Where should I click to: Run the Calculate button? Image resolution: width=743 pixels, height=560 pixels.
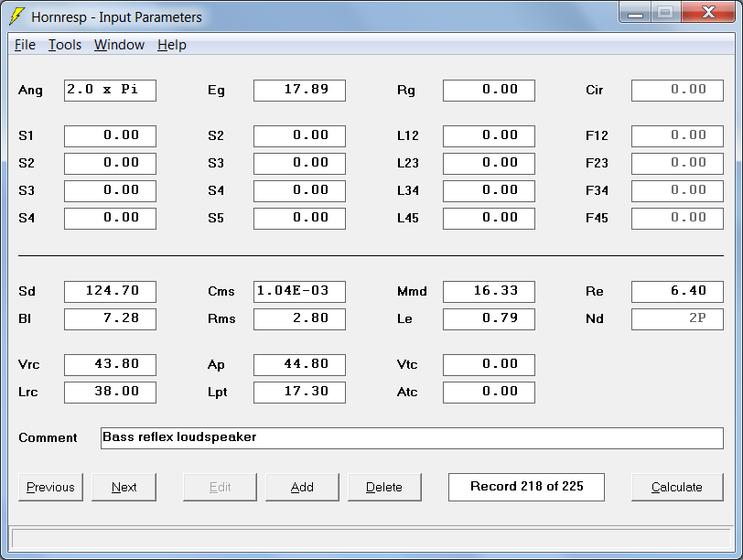677,487
